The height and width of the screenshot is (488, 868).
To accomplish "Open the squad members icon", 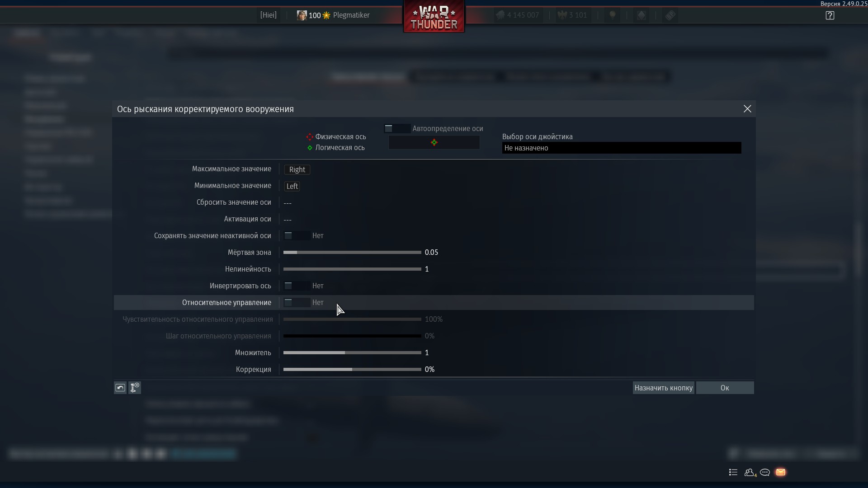I will [750, 472].
